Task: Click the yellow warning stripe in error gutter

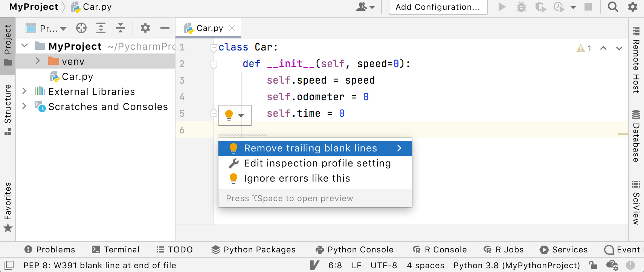Action: pos(623,134)
